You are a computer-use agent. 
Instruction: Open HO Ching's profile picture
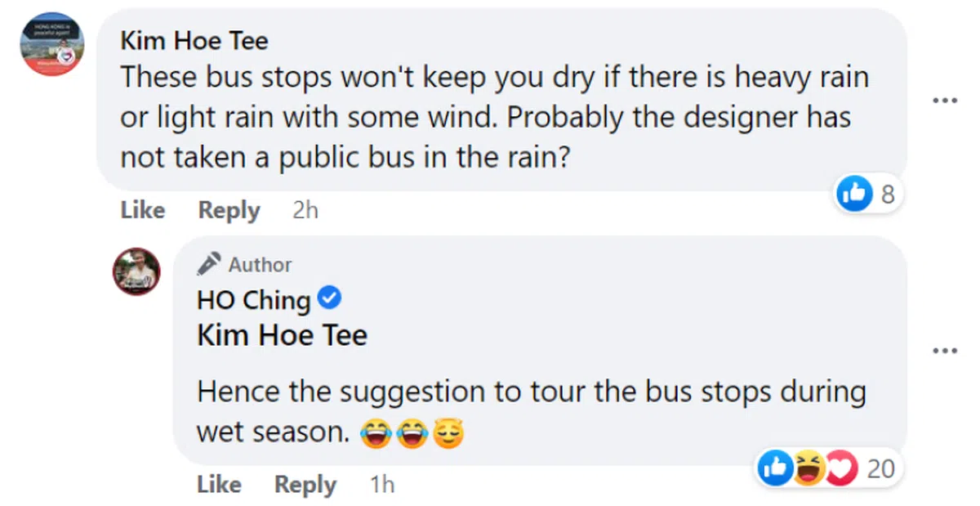point(136,271)
